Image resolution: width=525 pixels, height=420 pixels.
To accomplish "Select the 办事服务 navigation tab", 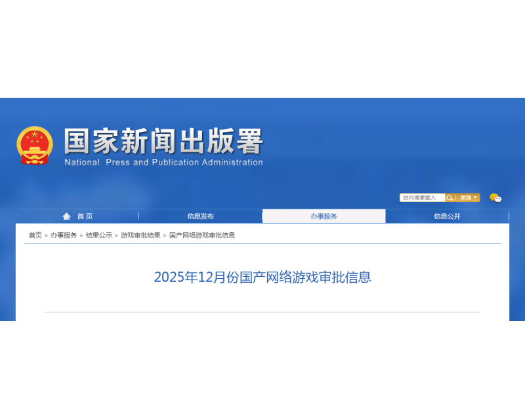I will click(324, 215).
